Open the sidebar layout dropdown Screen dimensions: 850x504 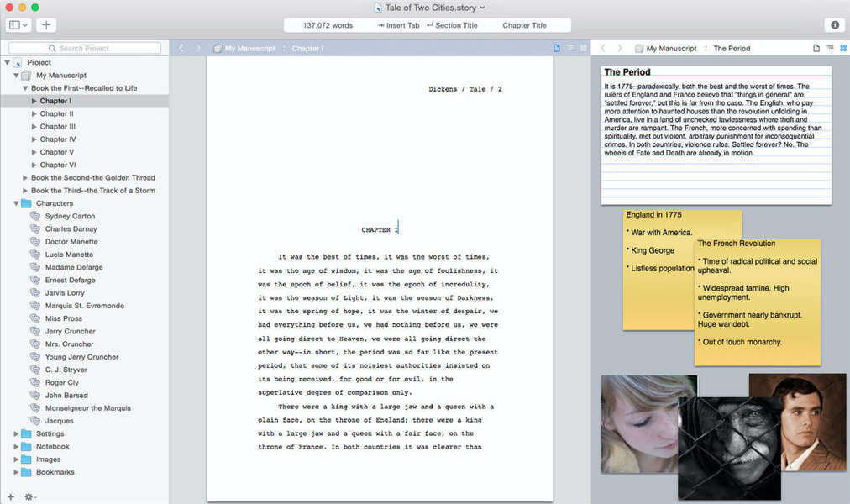[18, 25]
